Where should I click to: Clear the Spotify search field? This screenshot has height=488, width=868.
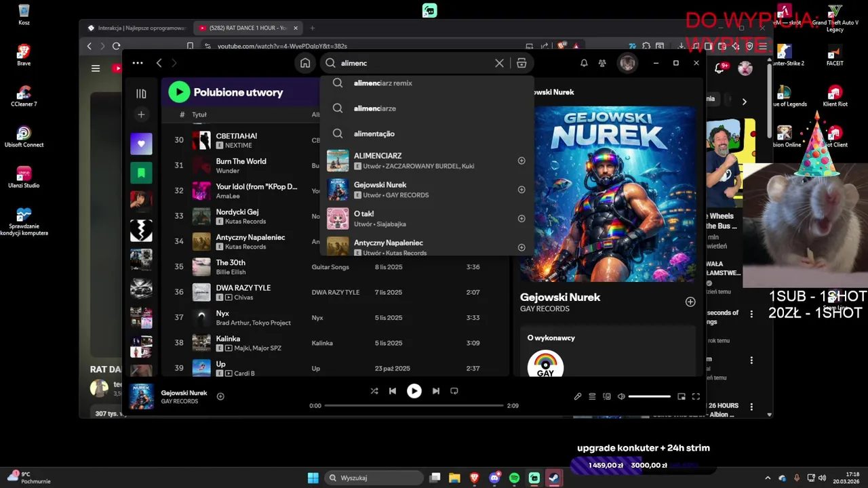coord(499,63)
